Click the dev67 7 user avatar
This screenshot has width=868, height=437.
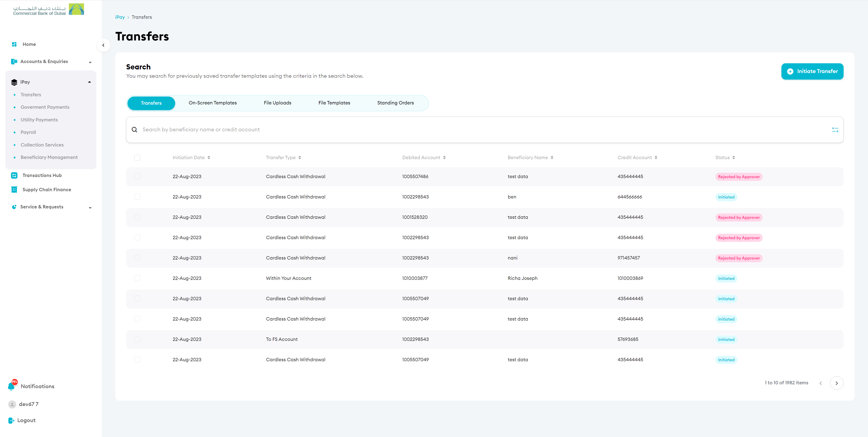pos(12,404)
